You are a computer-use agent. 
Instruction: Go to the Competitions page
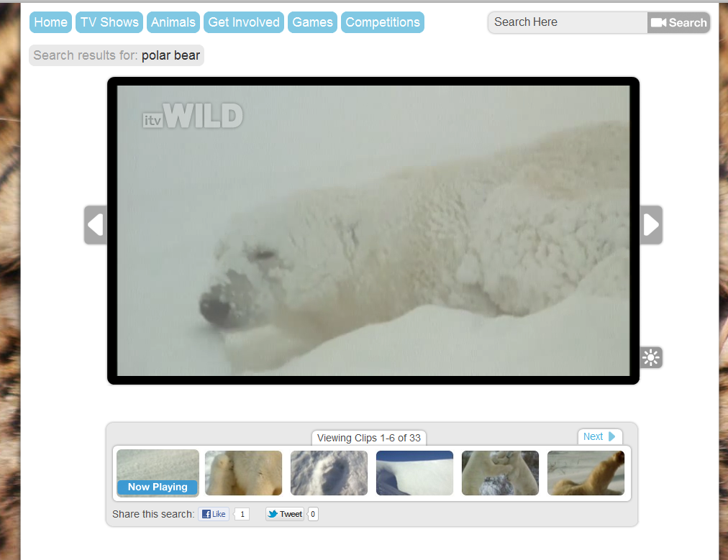(x=383, y=22)
